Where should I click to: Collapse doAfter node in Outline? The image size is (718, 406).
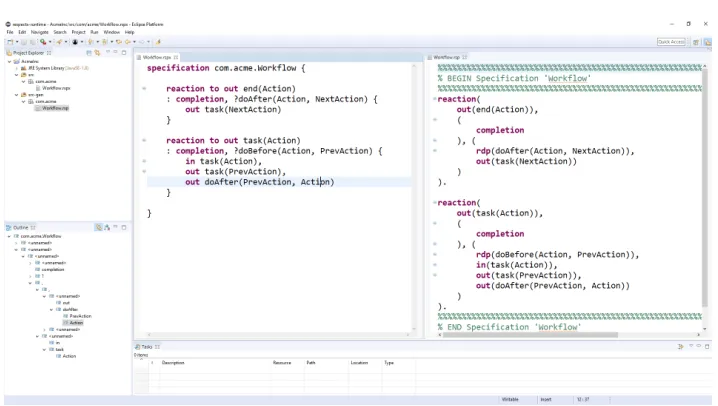tap(51, 309)
